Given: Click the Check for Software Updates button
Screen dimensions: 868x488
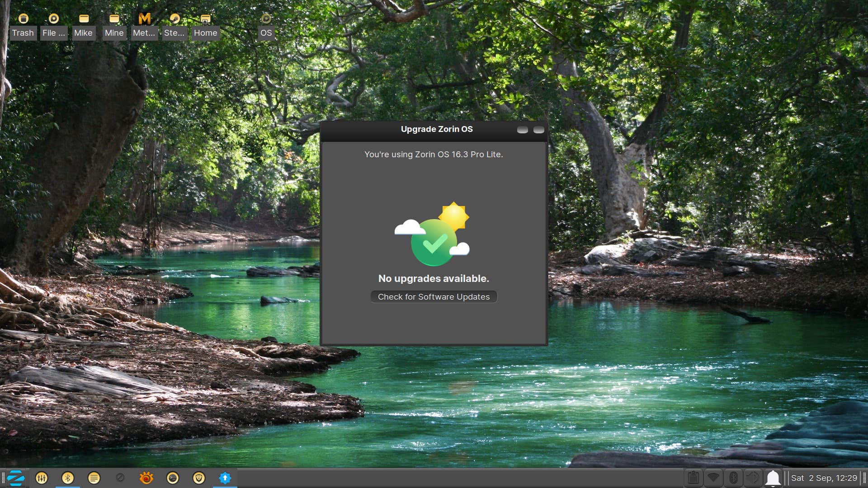Looking at the screenshot, I should tap(434, 297).
